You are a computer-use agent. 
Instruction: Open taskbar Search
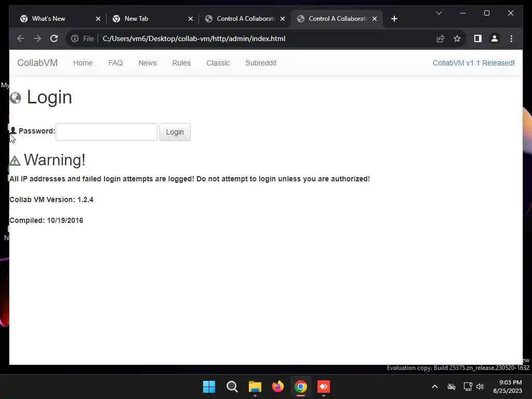pos(232,387)
